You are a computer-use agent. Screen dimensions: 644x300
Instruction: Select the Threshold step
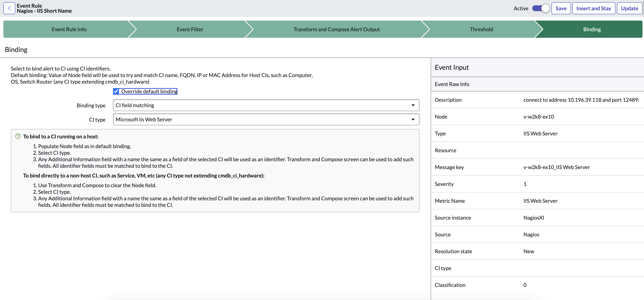(x=481, y=29)
